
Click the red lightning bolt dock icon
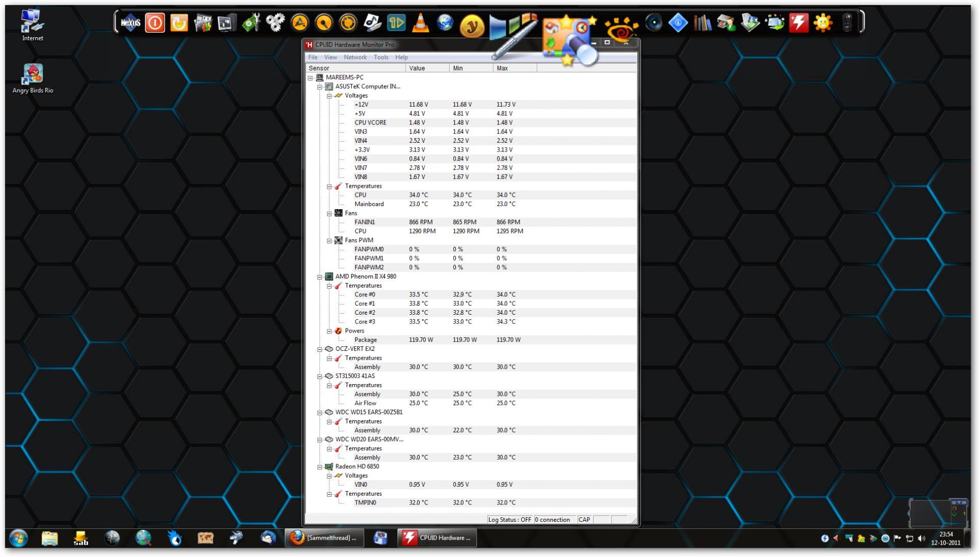click(x=799, y=23)
